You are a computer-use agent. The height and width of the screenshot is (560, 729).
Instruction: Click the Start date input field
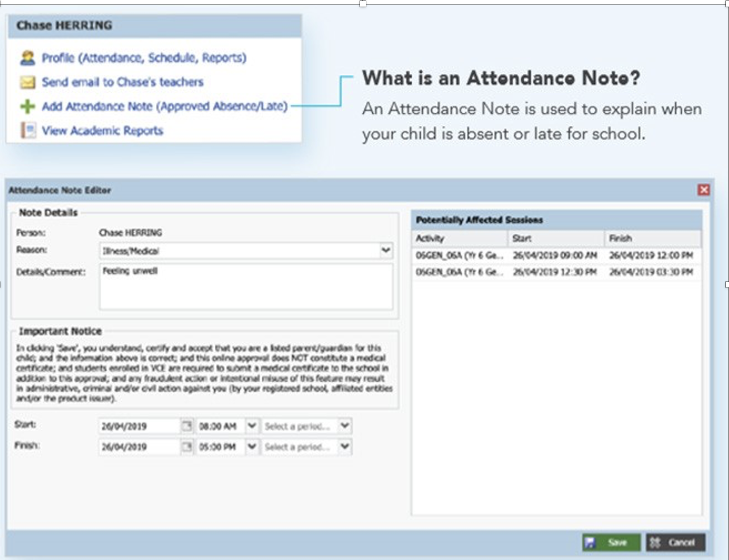point(139,426)
